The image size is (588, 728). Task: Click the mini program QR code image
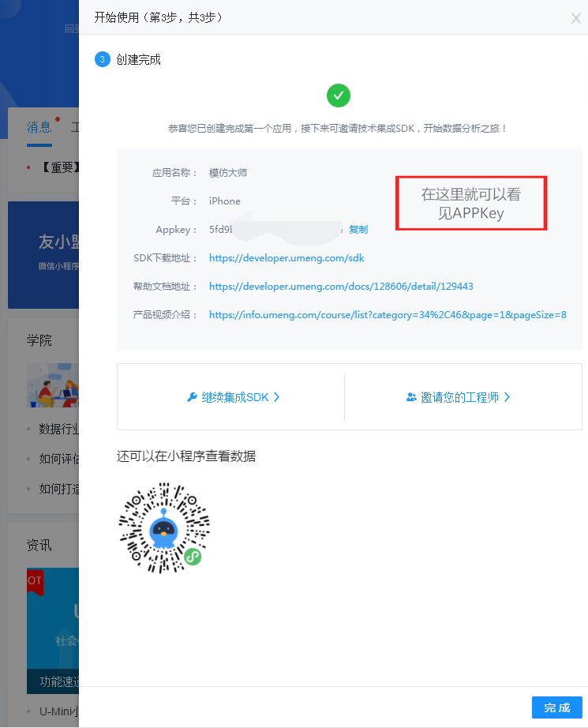click(164, 527)
